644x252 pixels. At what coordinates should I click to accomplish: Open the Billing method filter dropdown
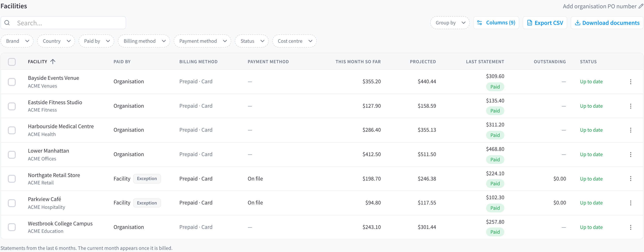(x=144, y=41)
